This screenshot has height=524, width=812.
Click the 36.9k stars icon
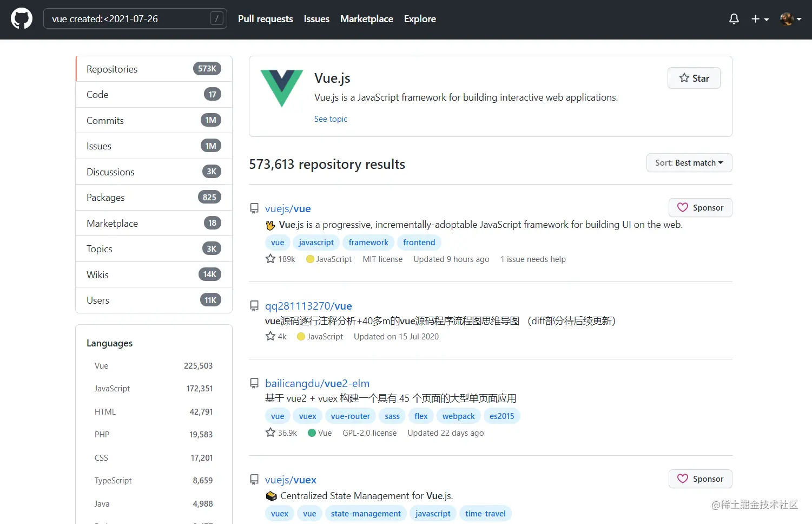tap(270, 433)
